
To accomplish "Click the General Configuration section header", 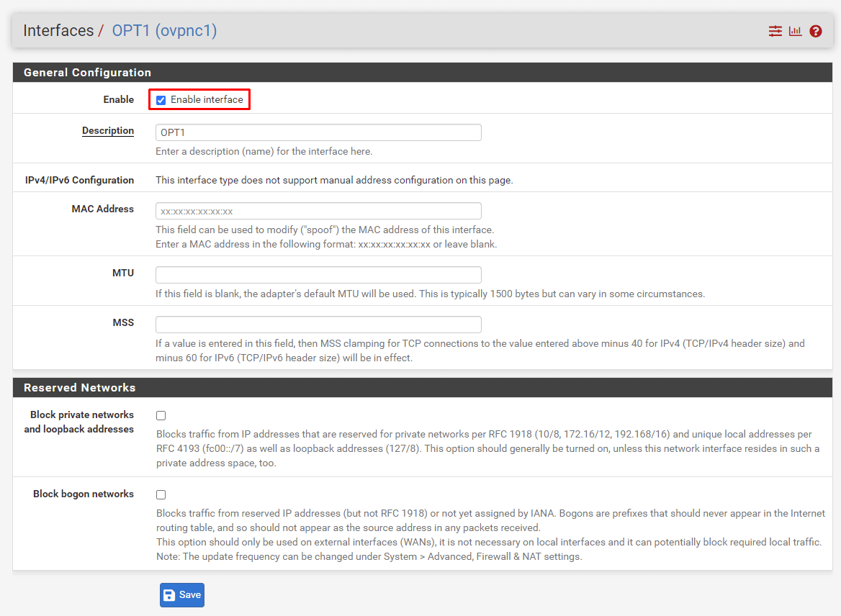I will click(x=423, y=73).
